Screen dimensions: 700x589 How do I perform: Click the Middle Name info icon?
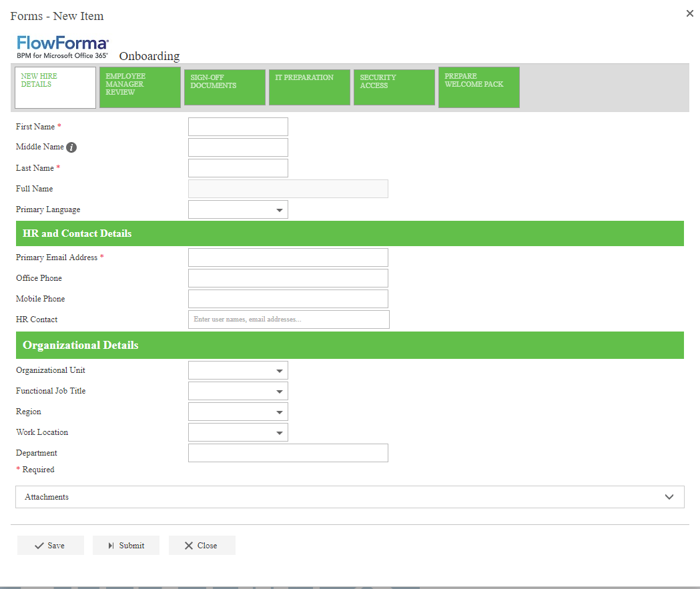click(x=71, y=147)
